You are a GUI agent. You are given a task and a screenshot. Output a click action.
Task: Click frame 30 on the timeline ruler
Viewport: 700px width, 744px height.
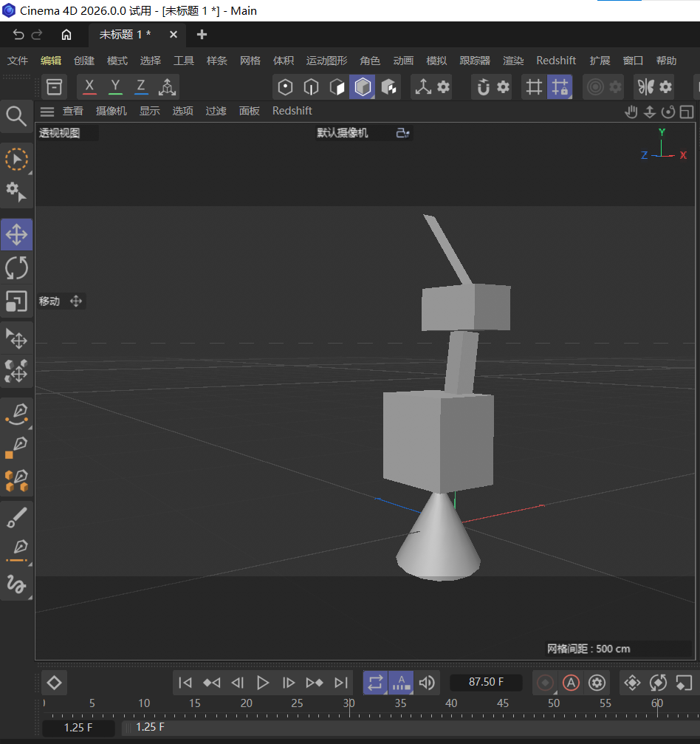point(349,703)
